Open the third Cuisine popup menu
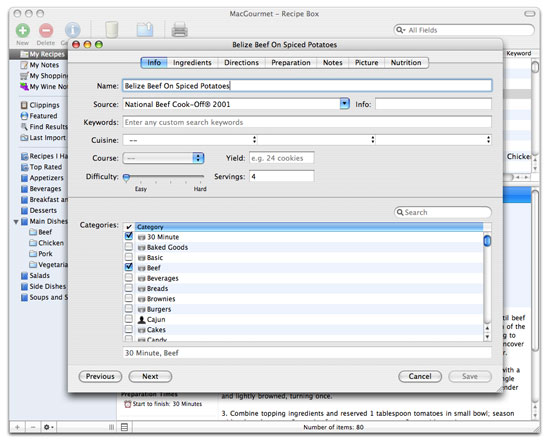Screen dimensions: 550x444 click(x=434, y=140)
